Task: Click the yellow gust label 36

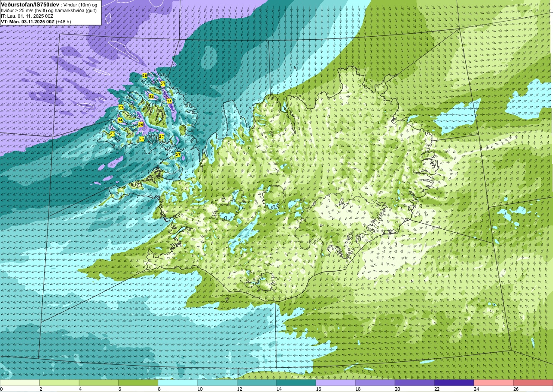Action: coord(141,124)
